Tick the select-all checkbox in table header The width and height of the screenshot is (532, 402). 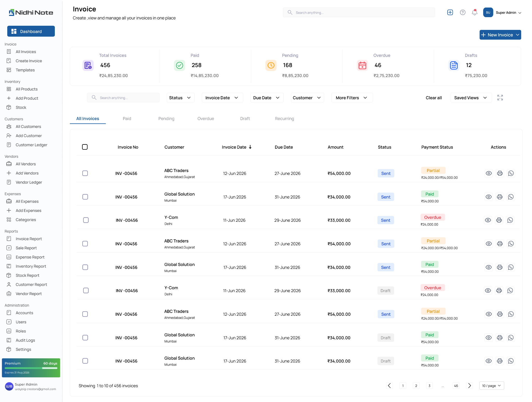85,147
